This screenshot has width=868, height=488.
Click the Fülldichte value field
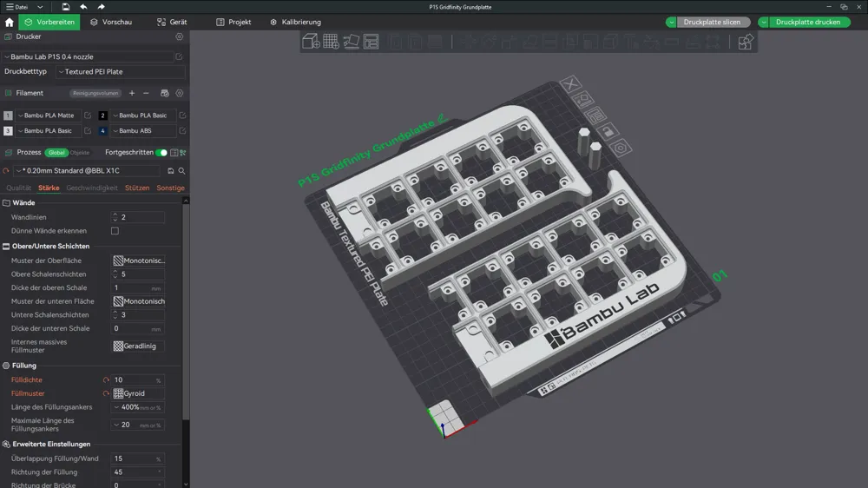click(137, 380)
